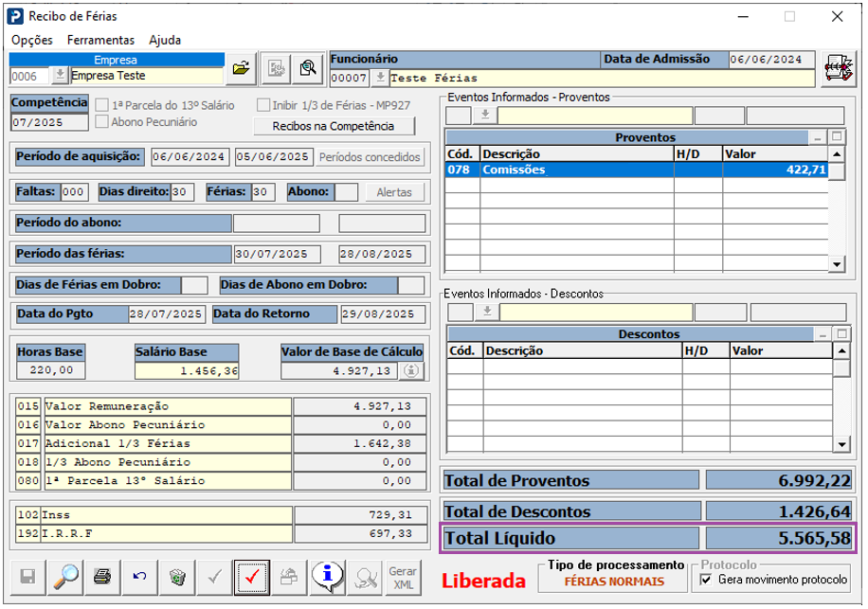Click the Gerar XML button

point(402,576)
